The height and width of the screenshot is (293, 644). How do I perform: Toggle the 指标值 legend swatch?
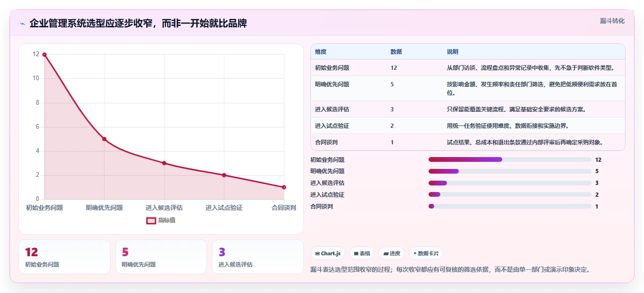(151, 220)
